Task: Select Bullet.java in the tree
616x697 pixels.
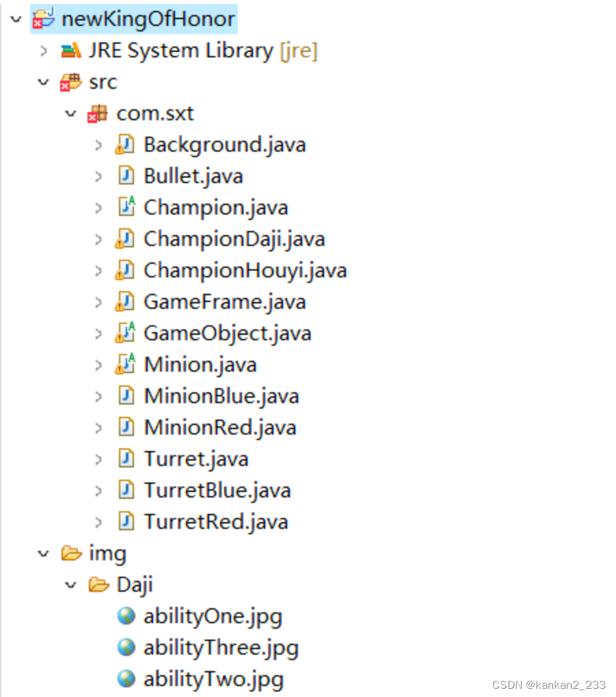Action: click(193, 177)
